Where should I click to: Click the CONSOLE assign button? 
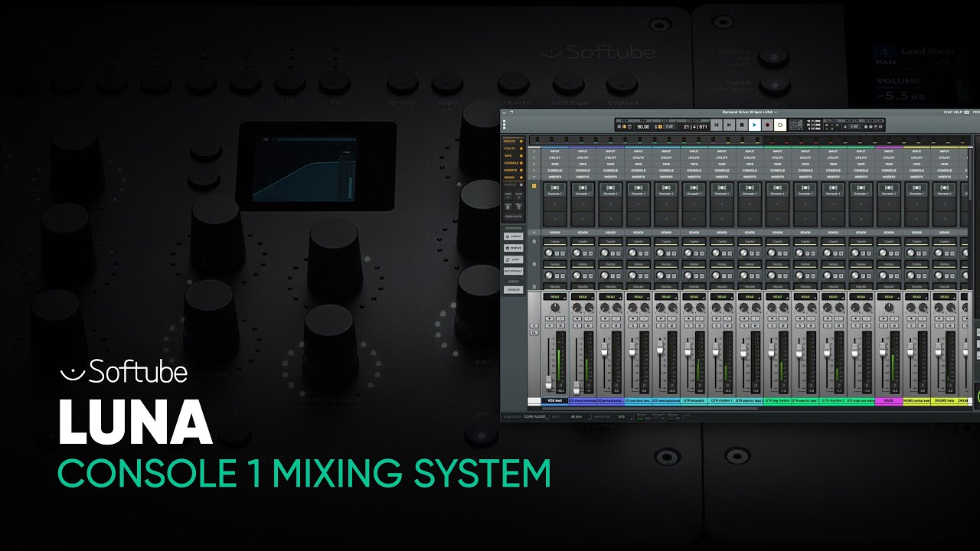coord(514,289)
